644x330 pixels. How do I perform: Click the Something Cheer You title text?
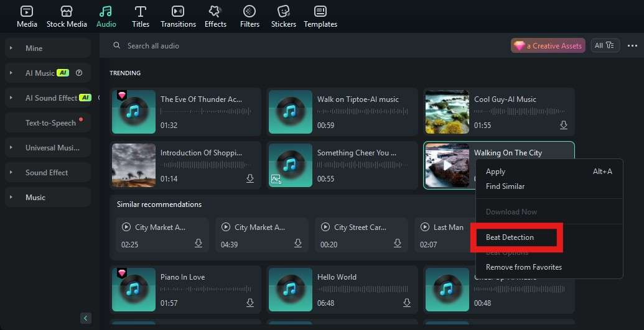click(x=357, y=153)
